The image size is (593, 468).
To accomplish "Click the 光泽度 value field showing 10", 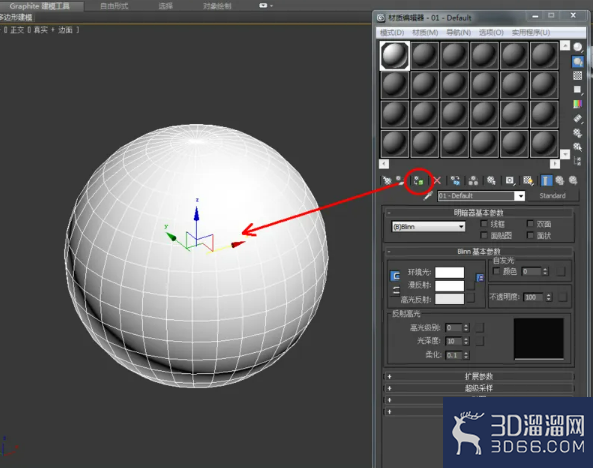I will click(x=453, y=341).
